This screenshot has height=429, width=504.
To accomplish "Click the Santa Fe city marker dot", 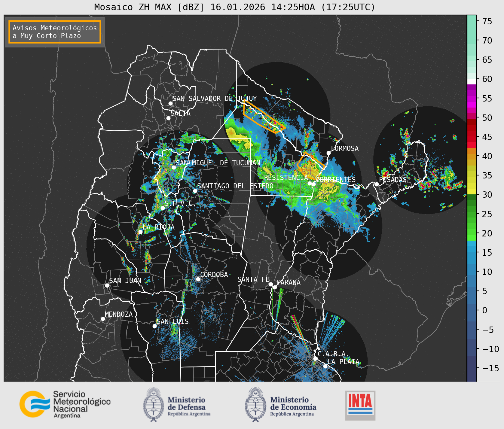I will 271,284.
